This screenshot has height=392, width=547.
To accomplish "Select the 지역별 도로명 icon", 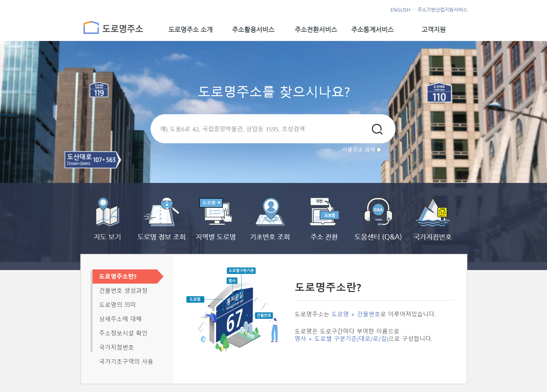I will pyautogui.click(x=215, y=212).
